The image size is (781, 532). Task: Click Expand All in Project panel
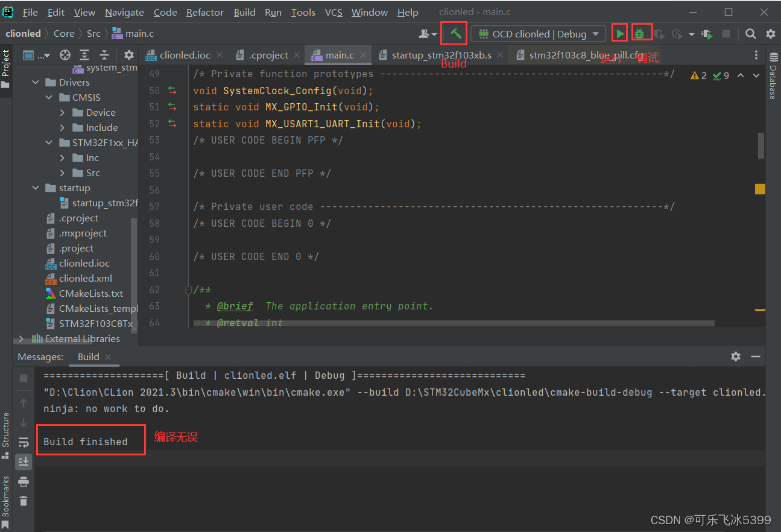[x=84, y=55]
